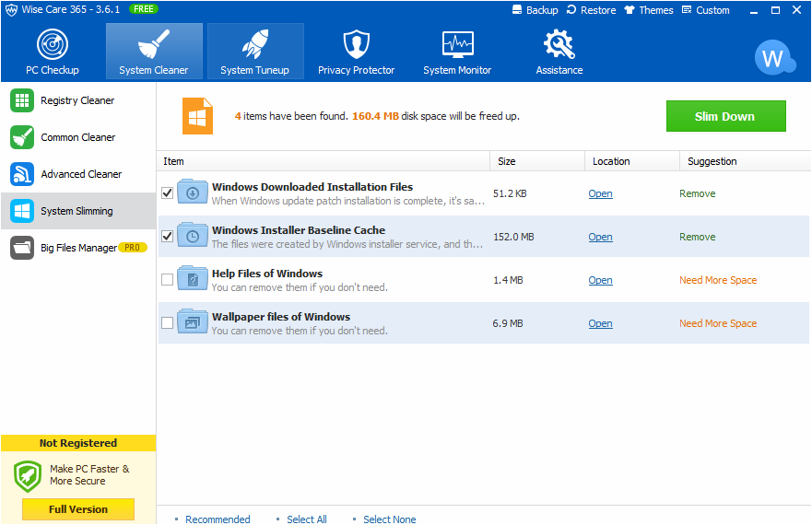Open the System Monitor tab

(457, 52)
